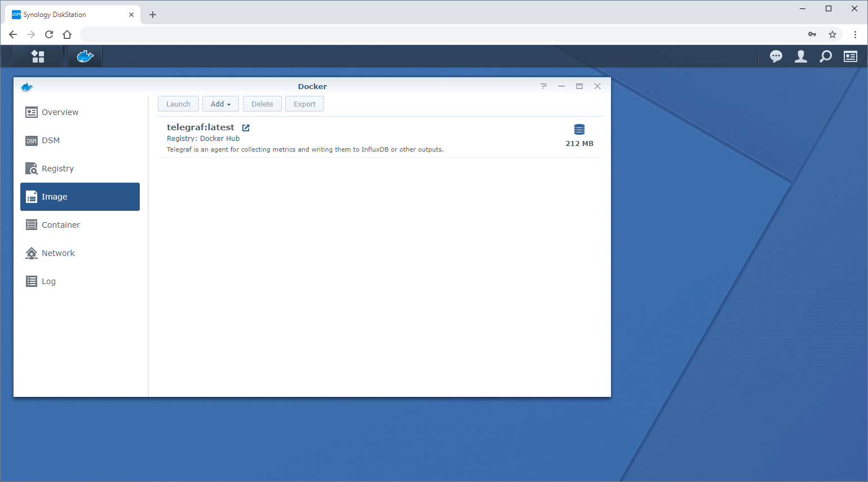
Task: Bookmark this page with the star
Action: click(832, 34)
